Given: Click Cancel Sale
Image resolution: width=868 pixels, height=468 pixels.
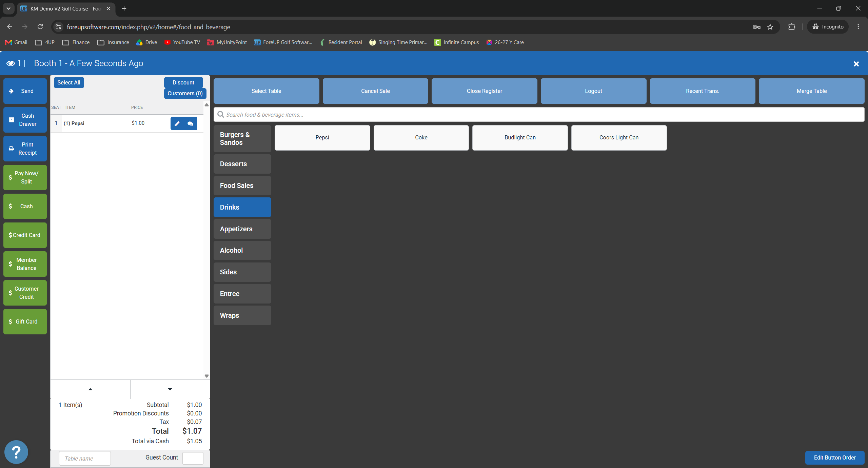Looking at the screenshot, I should pyautogui.click(x=375, y=91).
